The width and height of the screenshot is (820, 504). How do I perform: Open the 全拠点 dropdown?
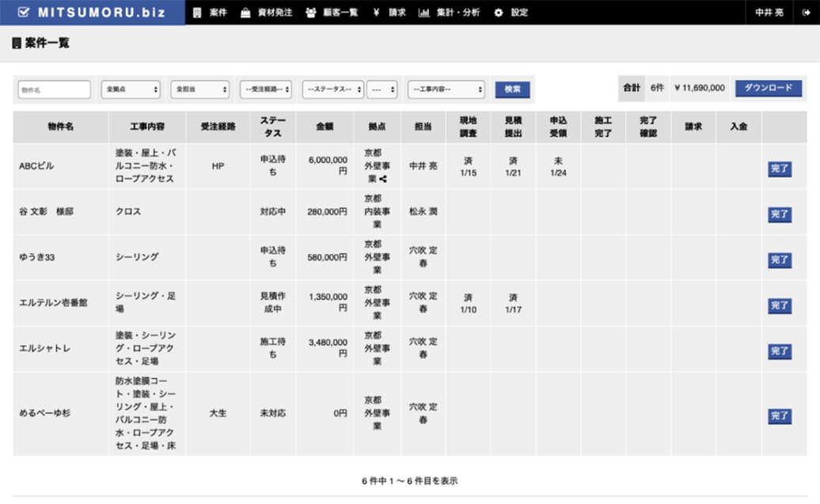pyautogui.click(x=131, y=89)
